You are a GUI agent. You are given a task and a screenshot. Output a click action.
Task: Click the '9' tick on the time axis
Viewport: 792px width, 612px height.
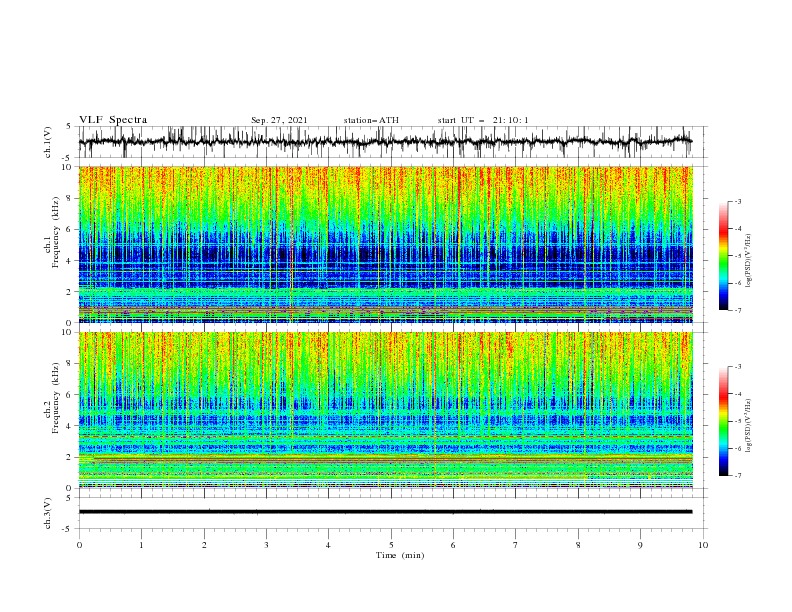click(640, 545)
